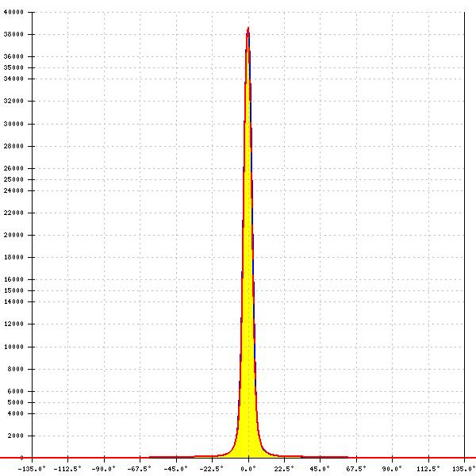Click the 26000 y-axis label
Screen dimensions: 476x476
click(x=13, y=168)
